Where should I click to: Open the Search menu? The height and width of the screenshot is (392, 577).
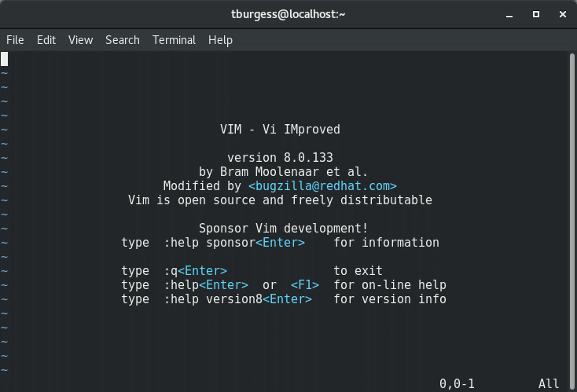pyautogui.click(x=122, y=40)
